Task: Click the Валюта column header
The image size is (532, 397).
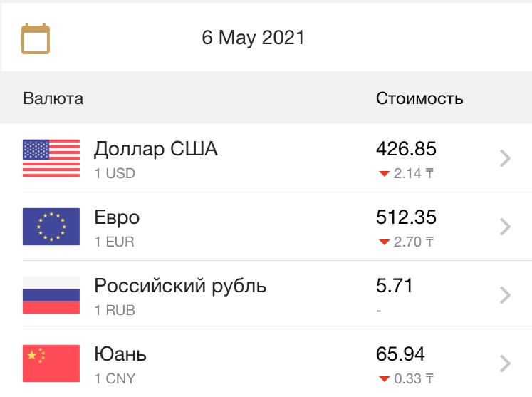Action: tap(53, 98)
